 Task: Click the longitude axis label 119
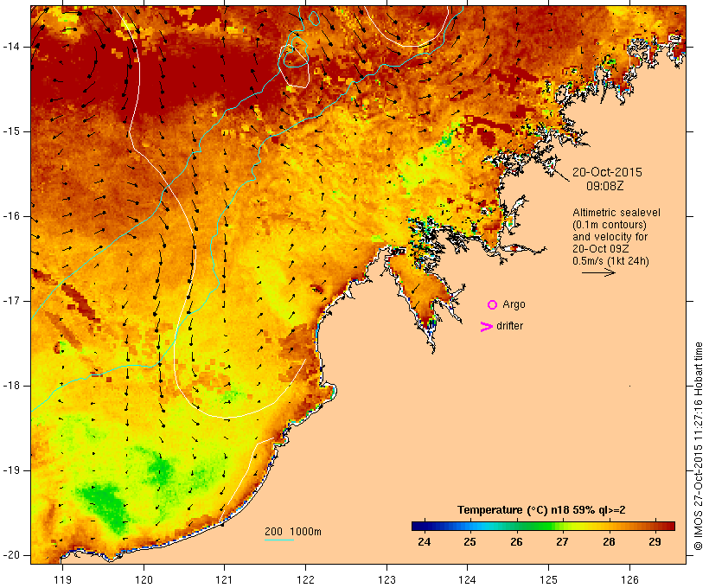pyautogui.click(x=62, y=579)
